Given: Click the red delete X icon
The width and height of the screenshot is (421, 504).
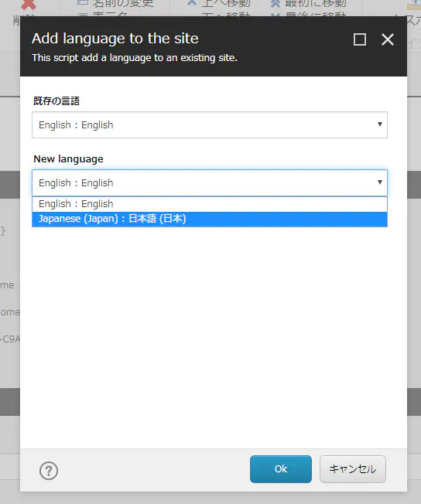Looking at the screenshot, I should tap(29, 5).
